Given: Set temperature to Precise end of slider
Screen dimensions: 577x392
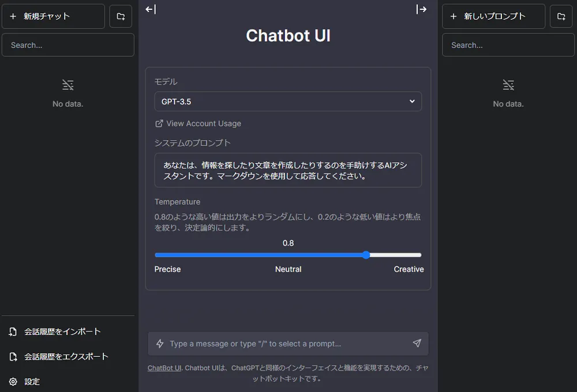Looking at the screenshot, I should tap(156, 255).
